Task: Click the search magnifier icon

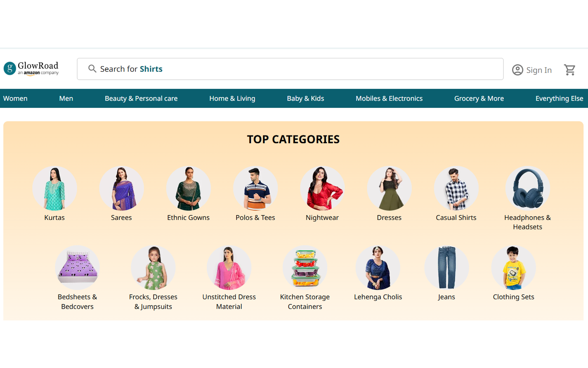Action: 92,69
